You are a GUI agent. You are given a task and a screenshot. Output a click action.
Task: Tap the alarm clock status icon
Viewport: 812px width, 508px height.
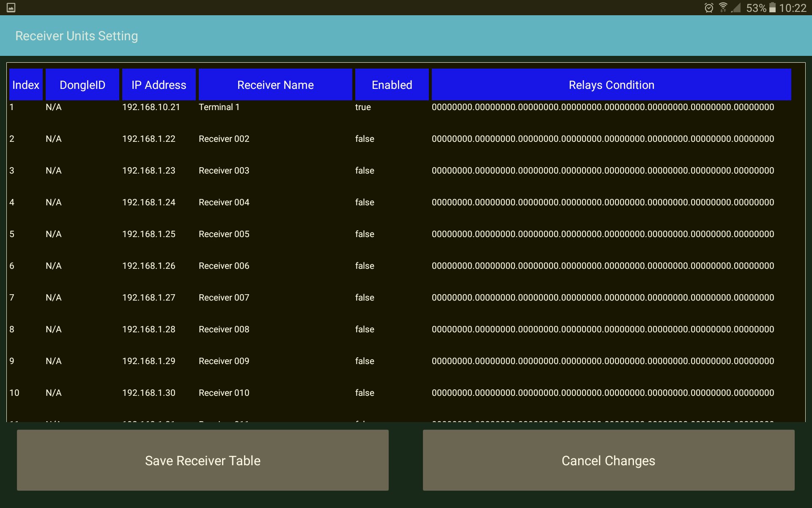[709, 8]
